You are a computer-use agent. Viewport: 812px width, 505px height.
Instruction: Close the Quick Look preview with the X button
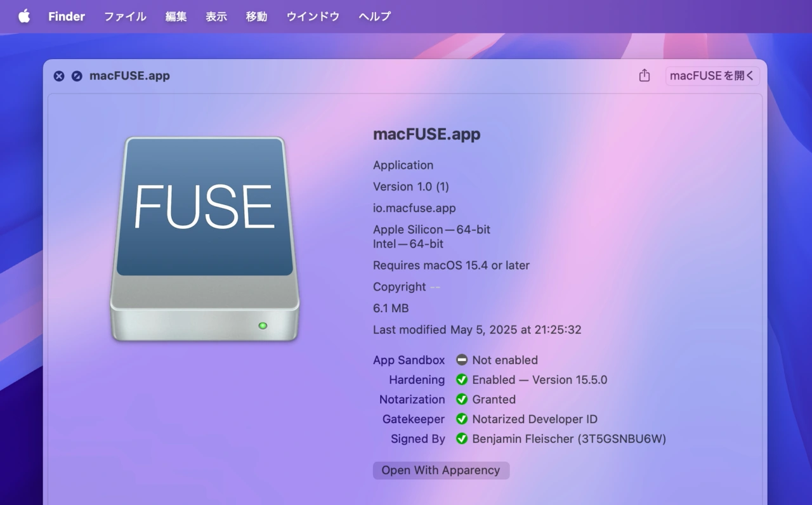coord(59,76)
